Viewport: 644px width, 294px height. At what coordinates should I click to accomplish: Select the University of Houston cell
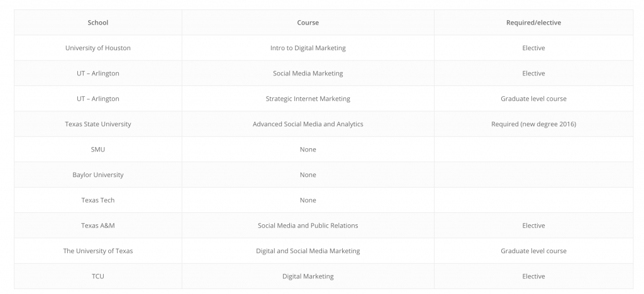[x=97, y=48]
